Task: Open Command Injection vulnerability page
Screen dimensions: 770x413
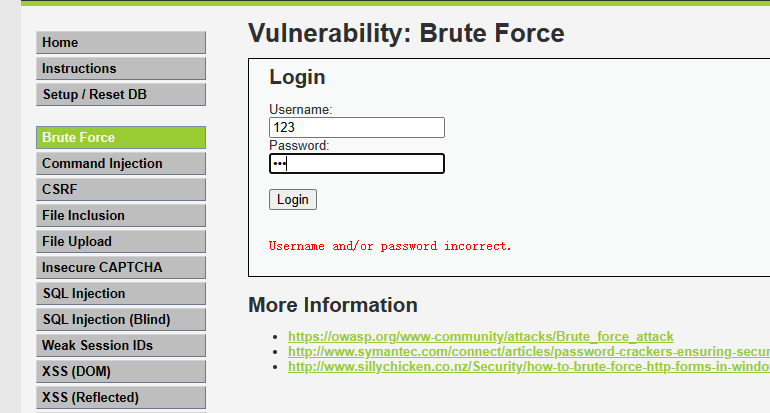Action: (x=120, y=164)
